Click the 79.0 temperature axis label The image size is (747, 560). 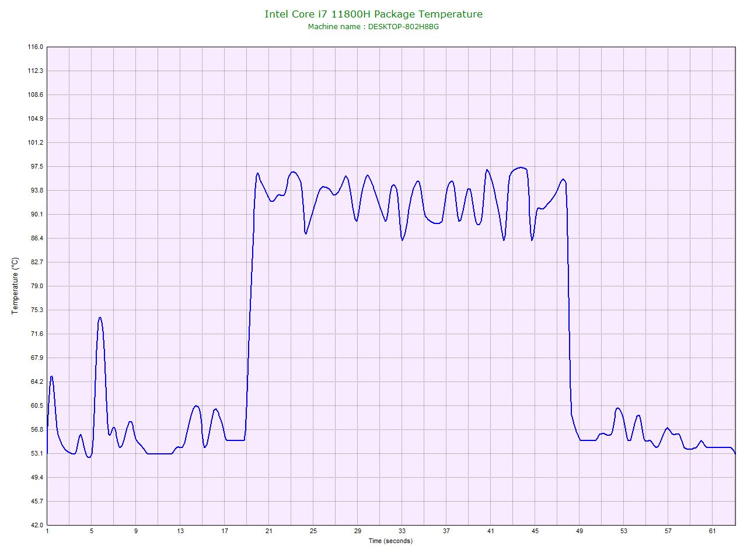pos(37,286)
